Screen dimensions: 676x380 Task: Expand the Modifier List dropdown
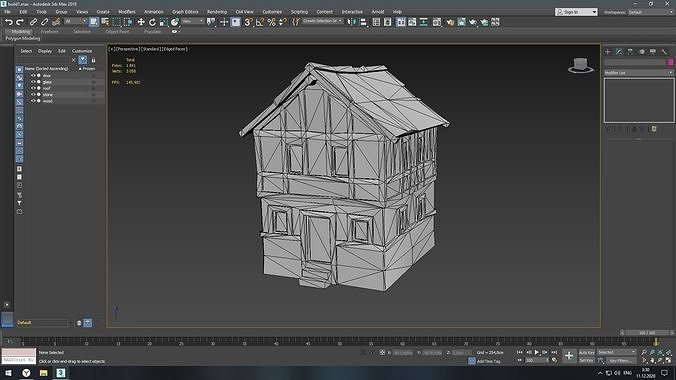click(638, 72)
